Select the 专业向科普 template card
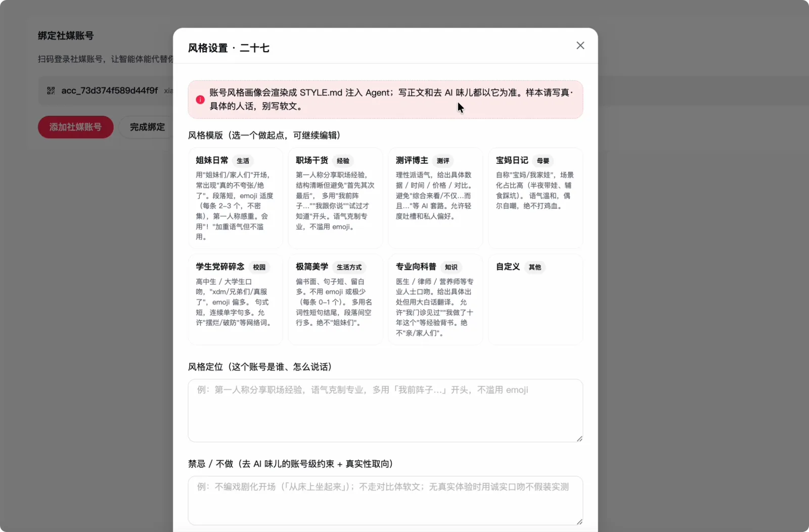The height and width of the screenshot is (532, 809). click(x=435, y=299)
